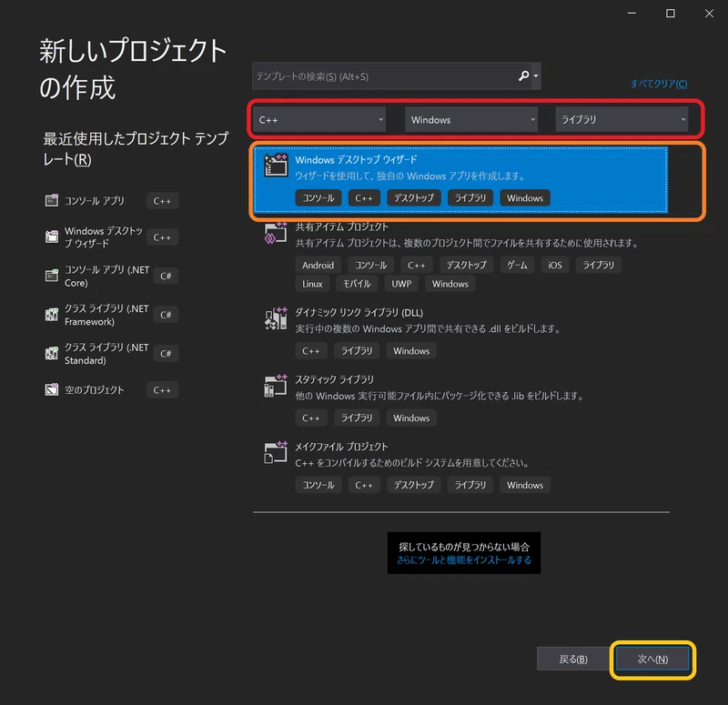Click the Linux tag on 共有アイテム プロジェクト
Image resolution: width=728 pixels, height=705 pixels.
point(312,284)
